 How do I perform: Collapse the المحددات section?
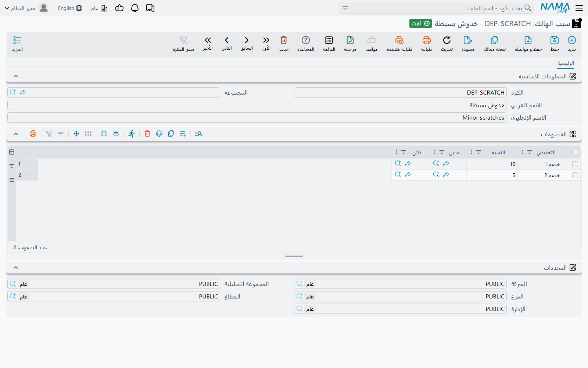point(16,268)
